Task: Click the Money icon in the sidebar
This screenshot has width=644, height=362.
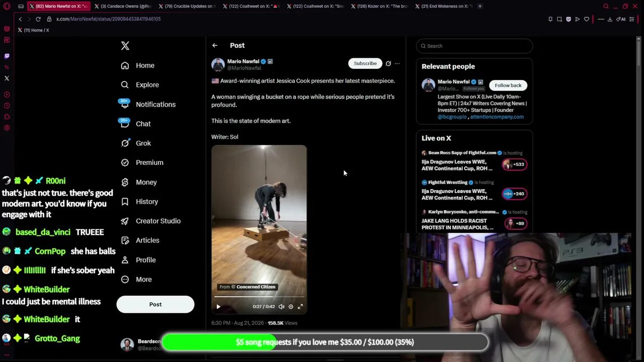Action: coord(125,182)
